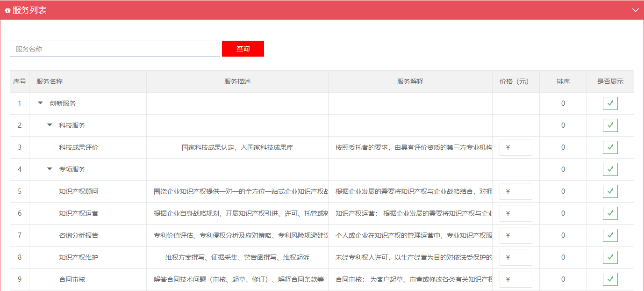Collapse the 服务列表 panel with the chevron
This screenshot has width=644, height=291.
coord(635,10)
